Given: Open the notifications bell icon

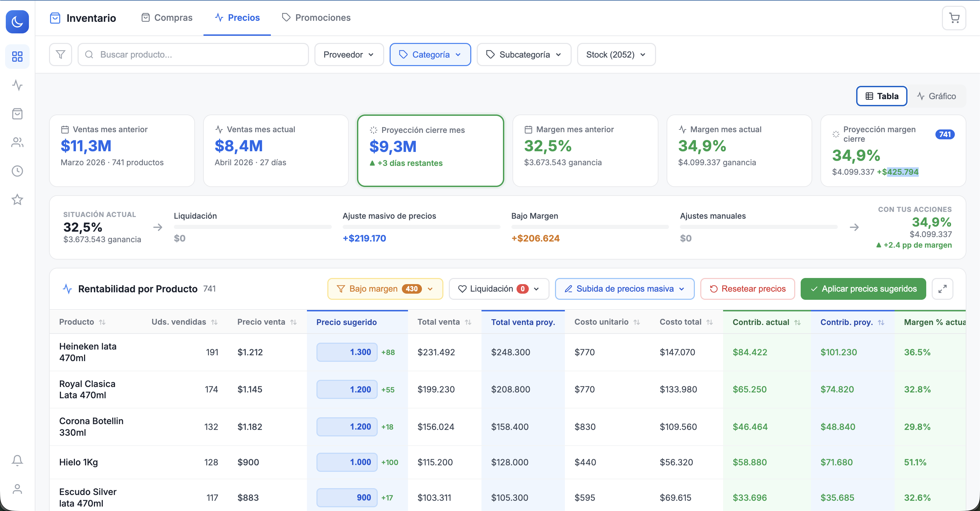Looking at the screenshot, I should [17, 460].
